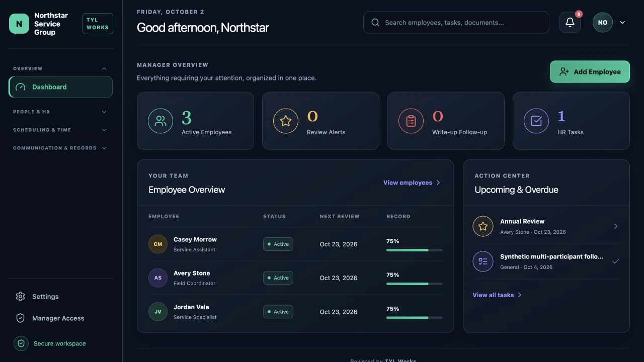Click the Annual Review star icon

[x=483, y=226]
